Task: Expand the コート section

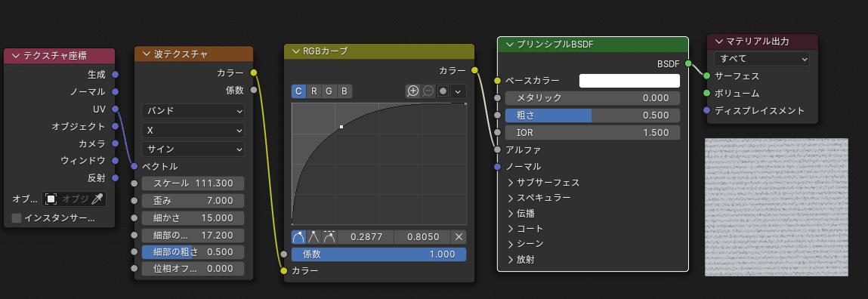Action: [x=525, y=229]
